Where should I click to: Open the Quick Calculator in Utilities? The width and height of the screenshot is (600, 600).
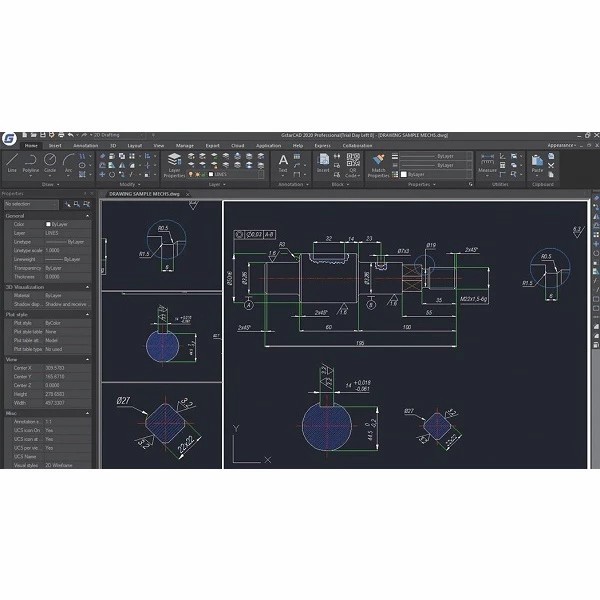pos(502,165)
